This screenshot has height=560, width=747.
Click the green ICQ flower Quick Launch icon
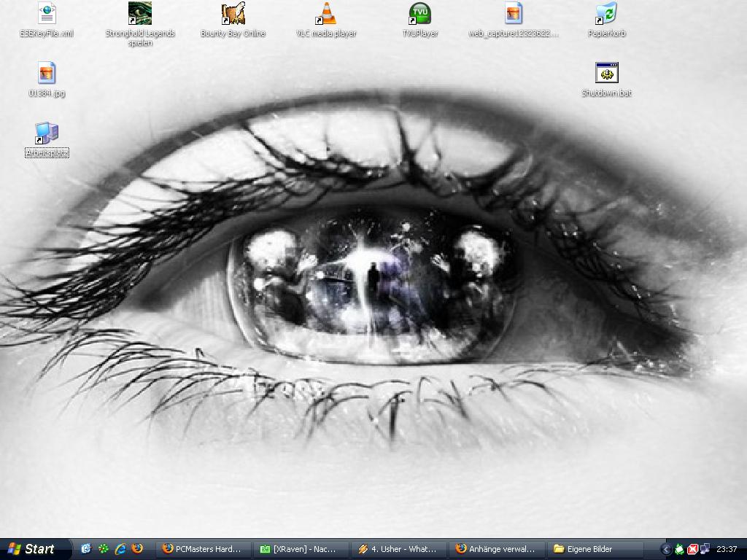tap(104, 549)
